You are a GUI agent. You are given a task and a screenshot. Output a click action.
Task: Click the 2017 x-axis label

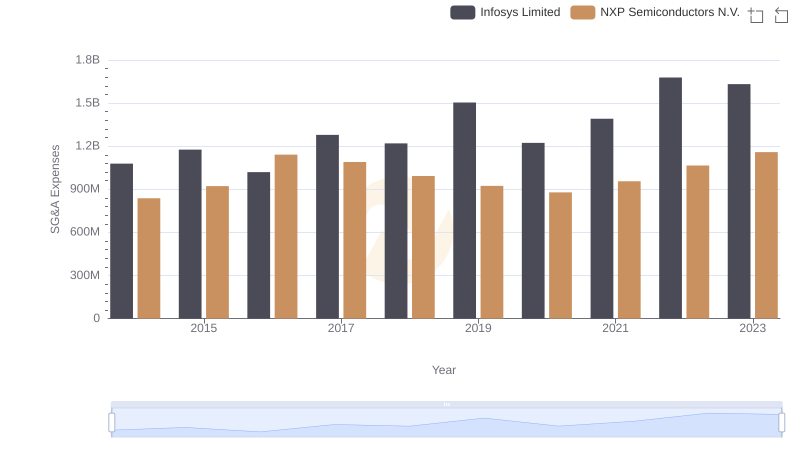tap(341, 329)
